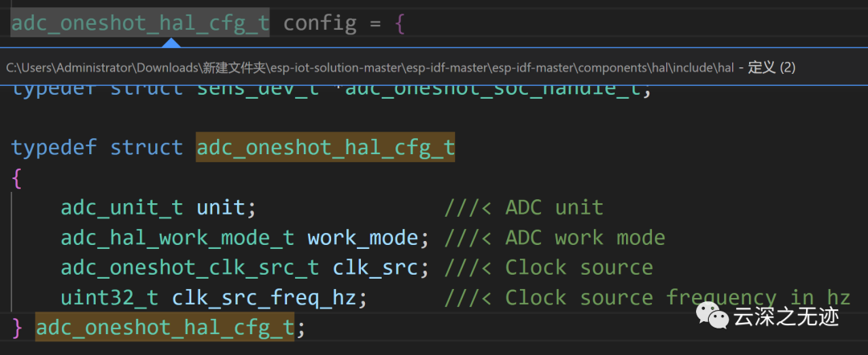868x355 pixels.
Task: Click the 定义 (2) references label
Action: (772, 67)
